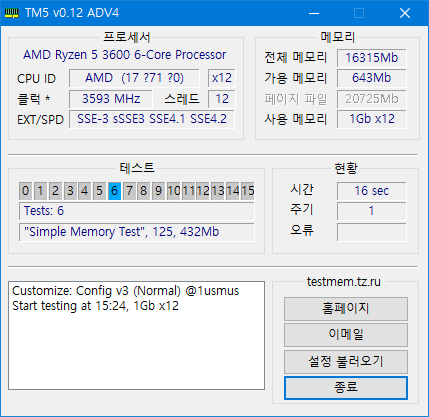This screenshot has width=429, height=417.
Task: Click the 종료 exit button
Action: coord(346,387)
